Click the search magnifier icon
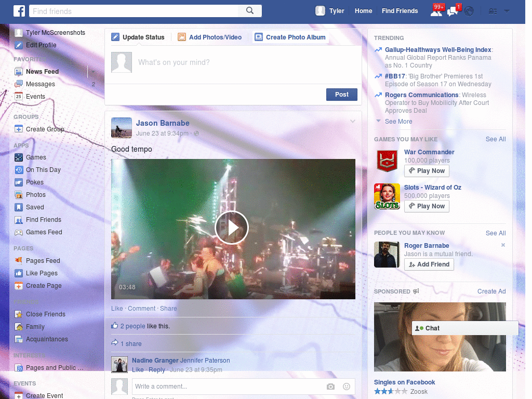Viewport: 532px width, 399px height. tap(250, 11)
